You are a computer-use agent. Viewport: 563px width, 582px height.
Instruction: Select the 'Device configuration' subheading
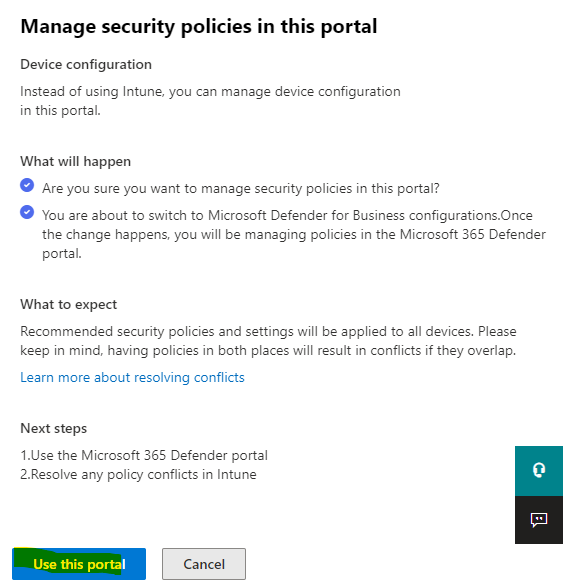click(x=86, y=65)
